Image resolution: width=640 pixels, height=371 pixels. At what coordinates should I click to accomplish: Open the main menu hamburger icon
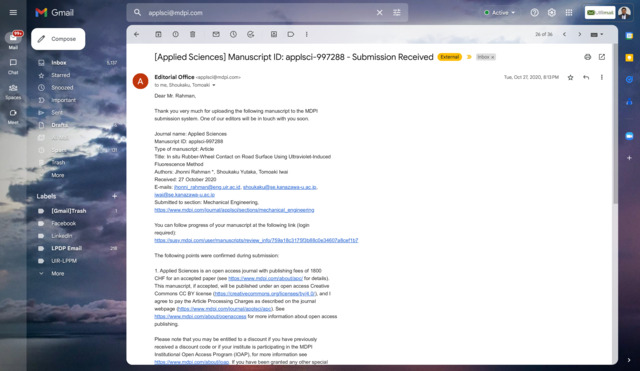click(13, 13)
